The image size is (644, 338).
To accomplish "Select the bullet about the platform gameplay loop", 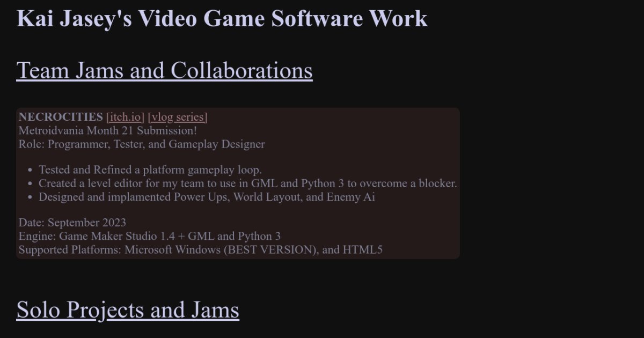I will (150, 170).
